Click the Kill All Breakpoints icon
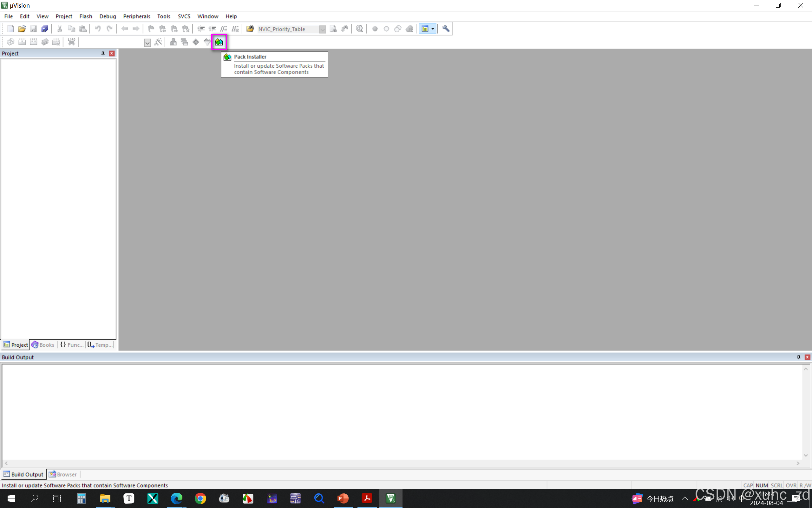This screenshot has width=812, height=508. [x=409, y=29]
